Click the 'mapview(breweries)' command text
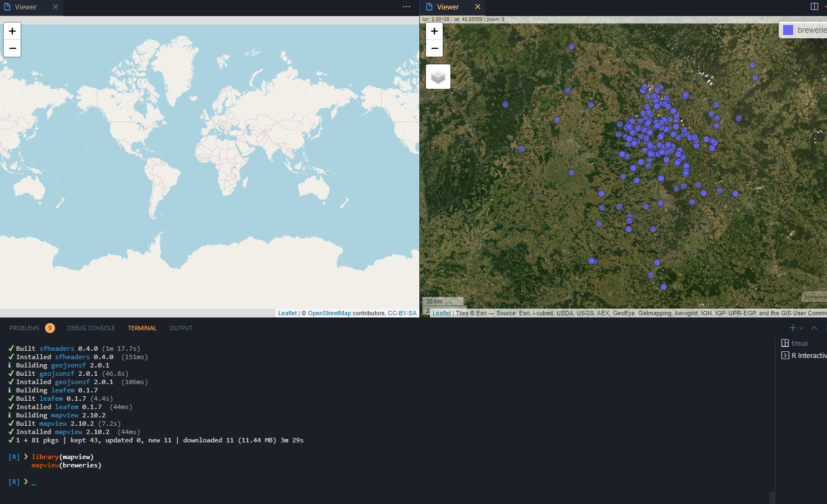The height and width of the screenshot is (504, 827). point(67,465)
